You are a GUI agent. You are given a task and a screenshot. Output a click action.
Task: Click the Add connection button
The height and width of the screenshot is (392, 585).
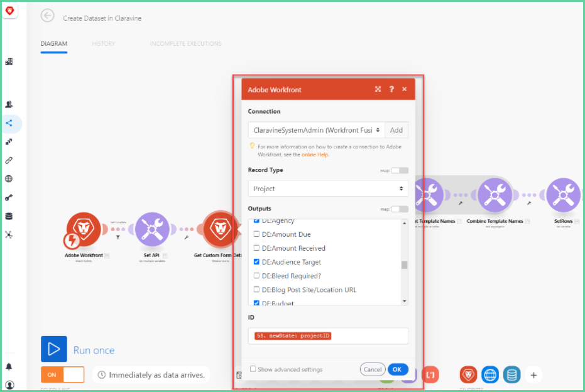[396, 130]
